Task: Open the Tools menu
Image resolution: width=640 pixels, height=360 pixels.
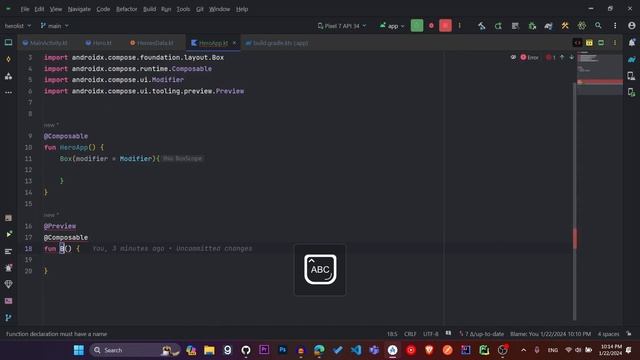Action: coord(183,9)
